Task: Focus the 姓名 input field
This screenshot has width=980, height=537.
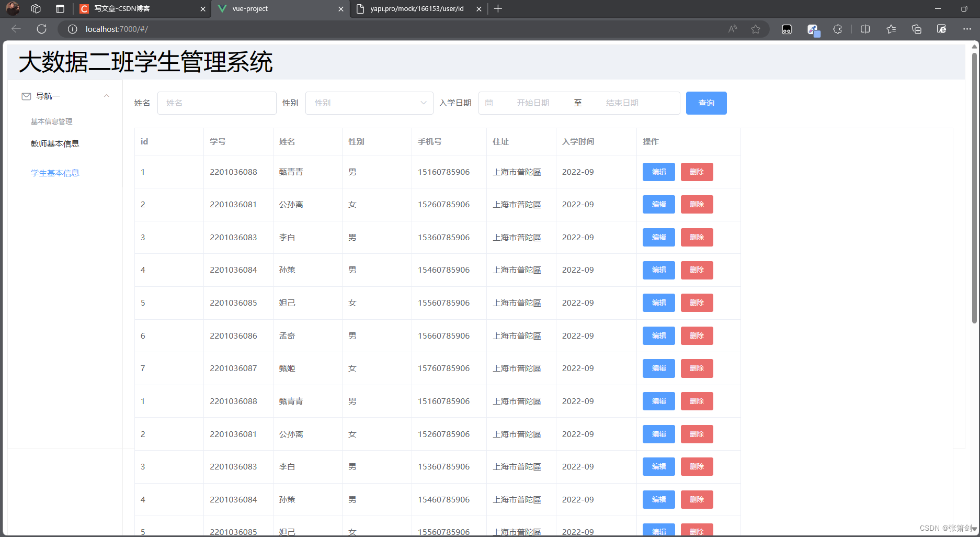Action: coord(216,103)
